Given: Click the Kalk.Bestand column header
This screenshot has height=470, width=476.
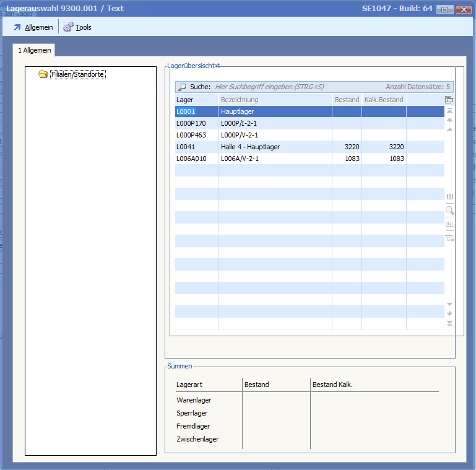Looking at the screenshot, I should click(x=383, y=100).
